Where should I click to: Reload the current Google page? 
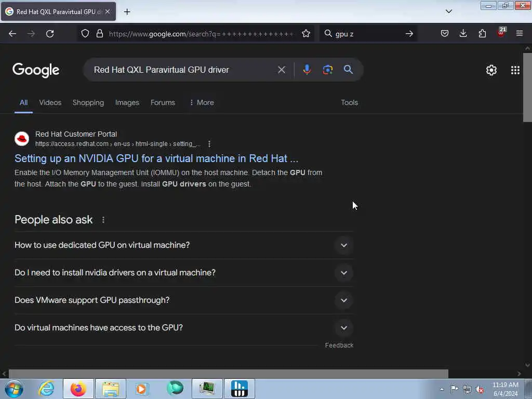[x=50, y=34]
